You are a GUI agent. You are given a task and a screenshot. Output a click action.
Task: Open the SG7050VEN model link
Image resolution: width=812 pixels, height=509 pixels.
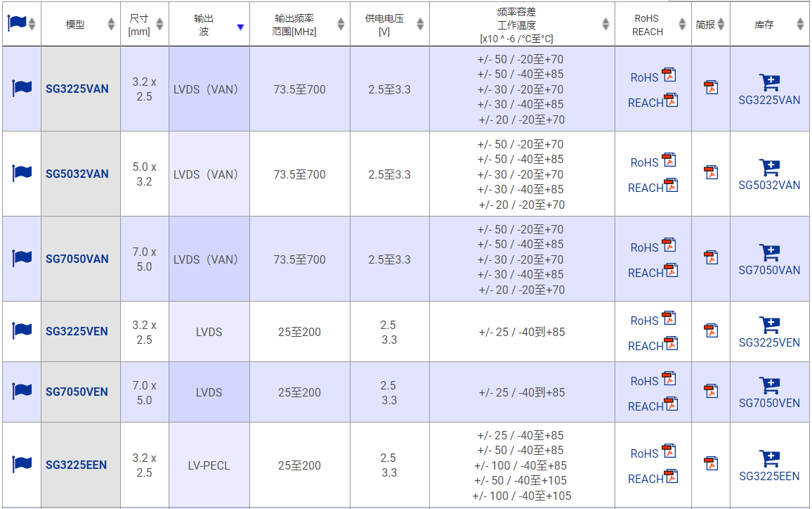[x=77, y=392]
